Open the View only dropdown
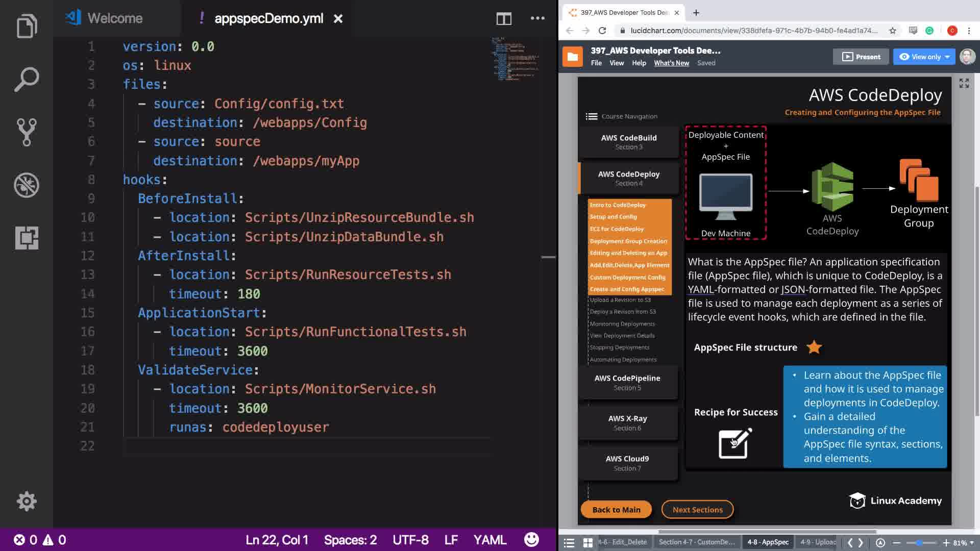Screen dimensions: 980x551 click(924, 57)
